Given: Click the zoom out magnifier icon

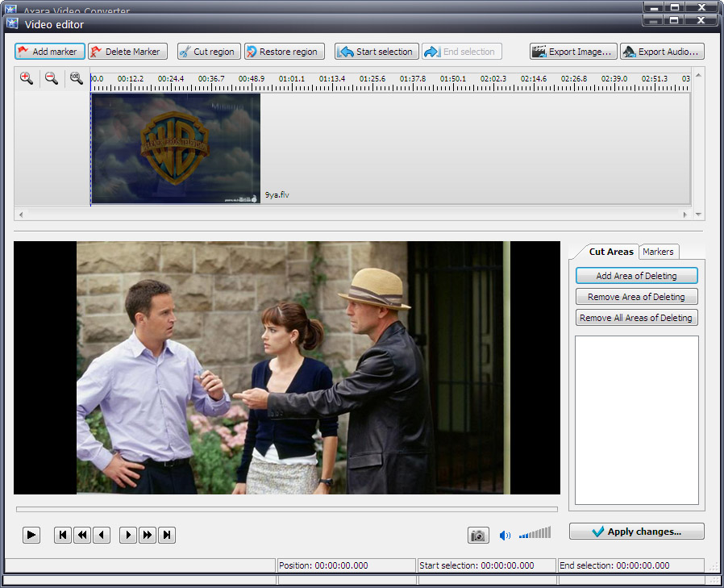Looking at the screenshot, I should tap(51, 78).
